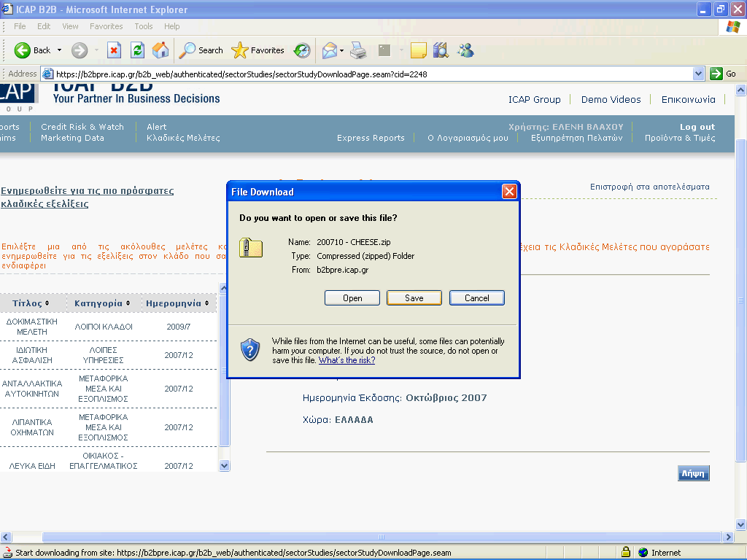Open the Search magnifier in toolbar
The width and height of the screenshot is (747, 560).
click(x=187, y=50)
